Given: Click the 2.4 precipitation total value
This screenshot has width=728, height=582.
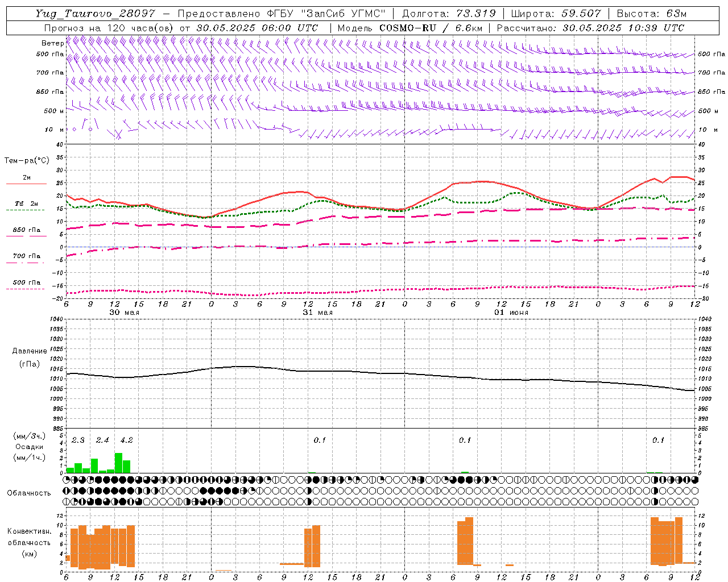Looking at the screenshot, I should 102,440.
